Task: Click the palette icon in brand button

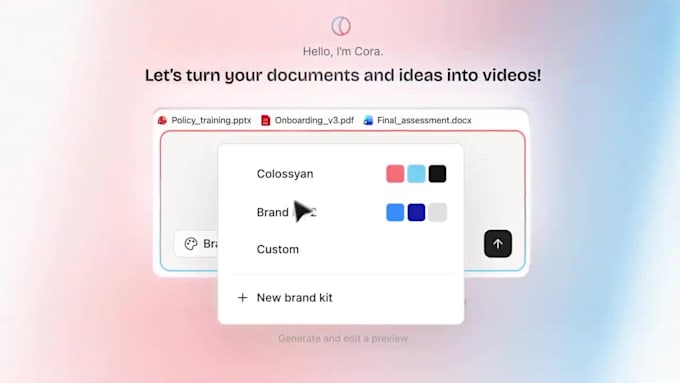Action: [x=191, y=244]
